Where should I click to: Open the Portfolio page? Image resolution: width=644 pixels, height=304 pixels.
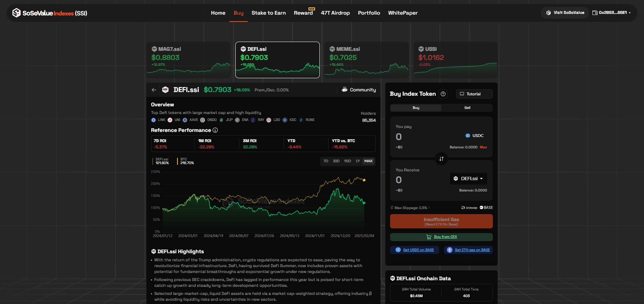[x=369, y=13]
